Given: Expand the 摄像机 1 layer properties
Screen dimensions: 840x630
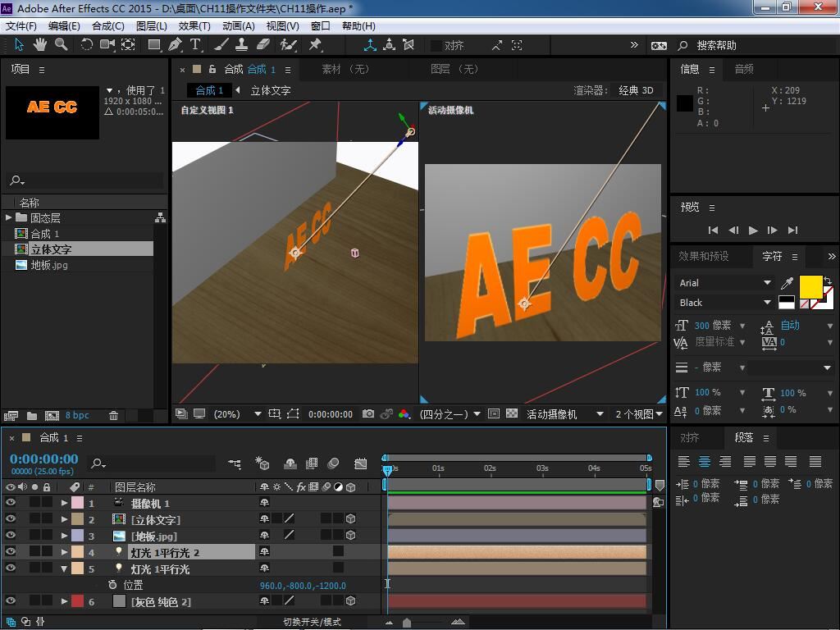Looking at the screenshot, I should [x=64, y=503].
